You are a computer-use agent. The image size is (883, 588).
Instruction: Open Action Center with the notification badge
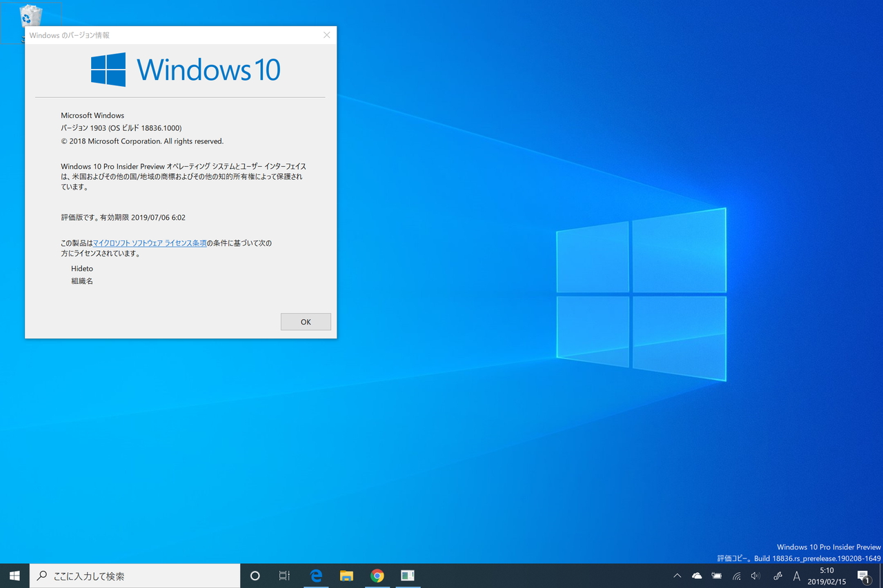864,576
